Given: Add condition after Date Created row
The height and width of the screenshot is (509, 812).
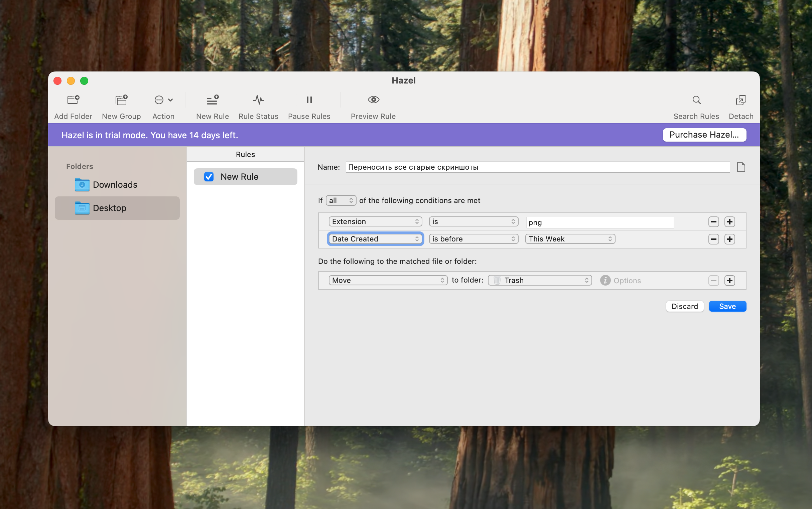Looking at the screenshot, I should click(x=729, y=239).
